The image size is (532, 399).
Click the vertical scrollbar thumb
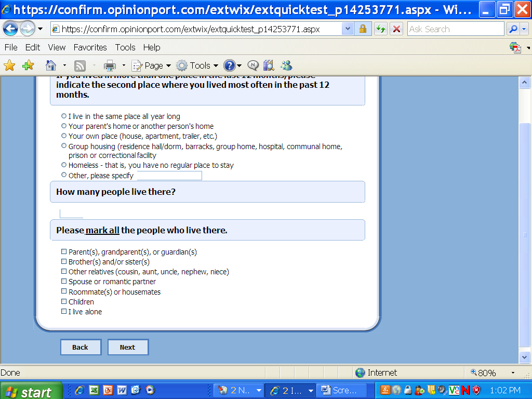[x=525, y=234]
